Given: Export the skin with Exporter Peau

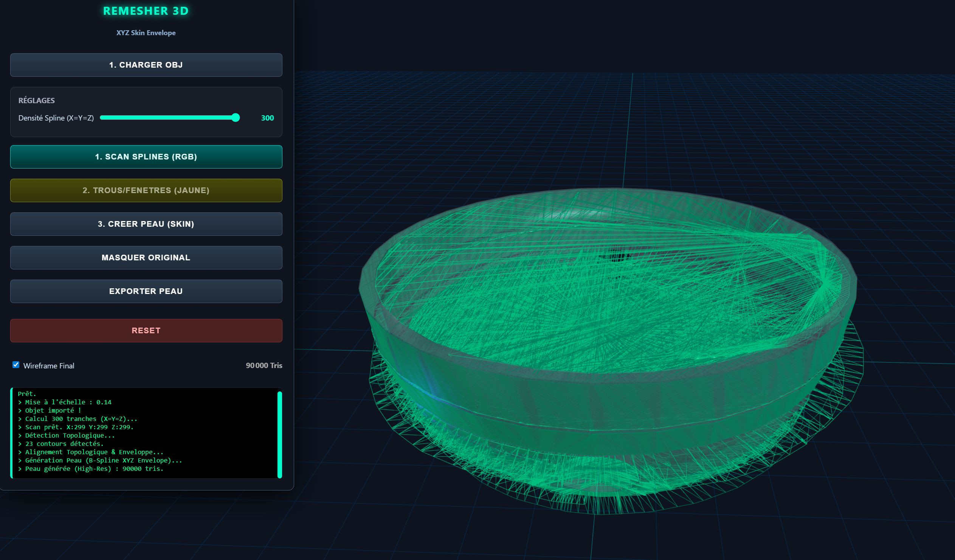Looking at the screenshot, I should tap(146, 291).
